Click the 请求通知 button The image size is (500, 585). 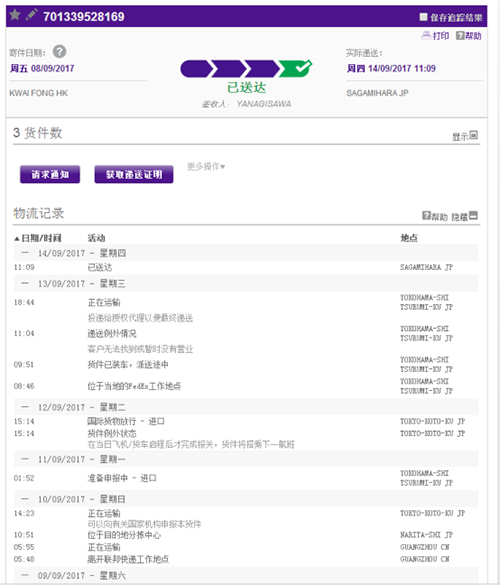[50, 174]
